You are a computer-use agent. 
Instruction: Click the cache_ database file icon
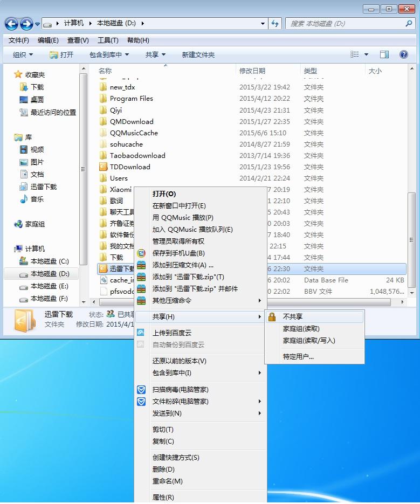click(104, 280)
